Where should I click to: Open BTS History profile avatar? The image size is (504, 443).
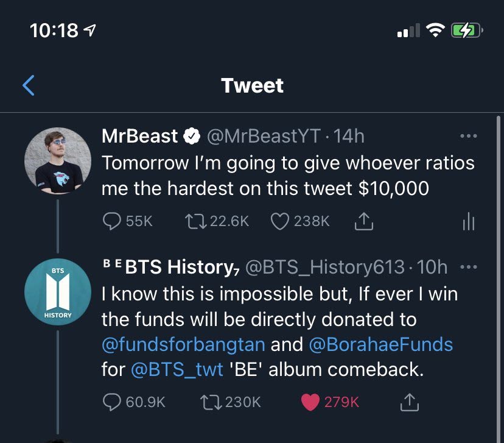58,291
